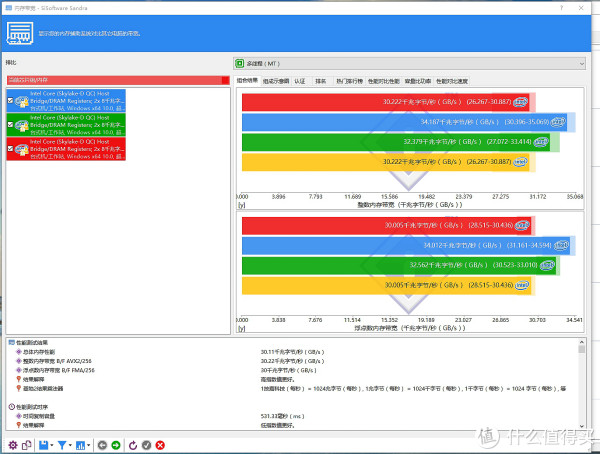Click the copy icon in the bottom toolbar
This screenshot has height=454, width=600.
pyautogui.click(x=27, y=445)
